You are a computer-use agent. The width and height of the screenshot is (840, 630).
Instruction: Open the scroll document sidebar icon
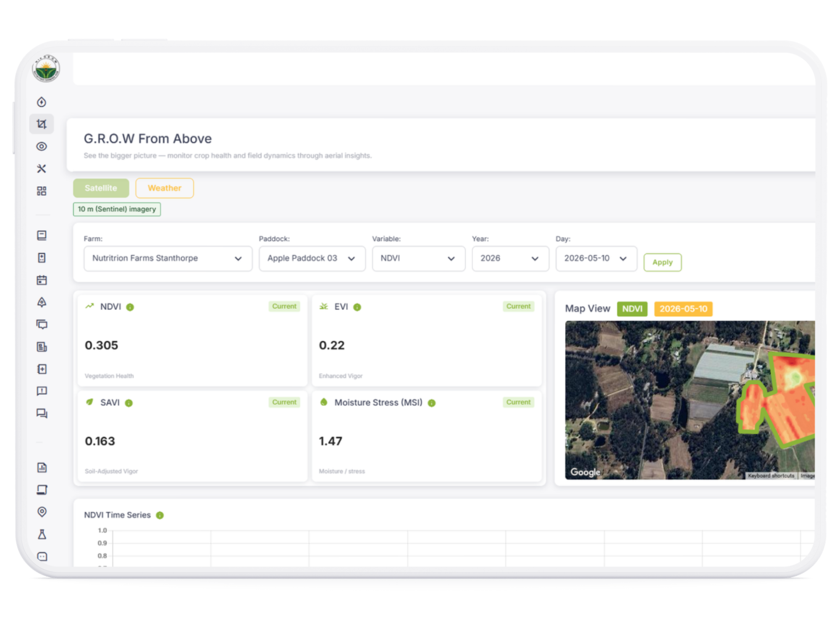pos(42,490)
